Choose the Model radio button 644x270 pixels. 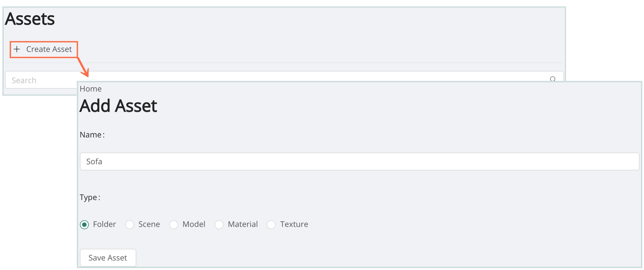coord(174,224)
